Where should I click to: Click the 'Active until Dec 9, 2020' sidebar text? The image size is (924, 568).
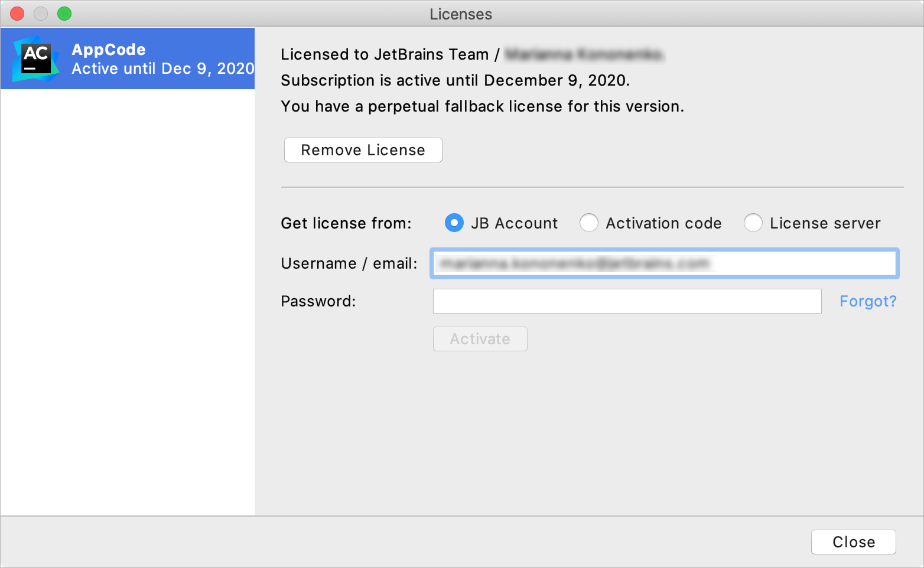click(x=163, y=68)
